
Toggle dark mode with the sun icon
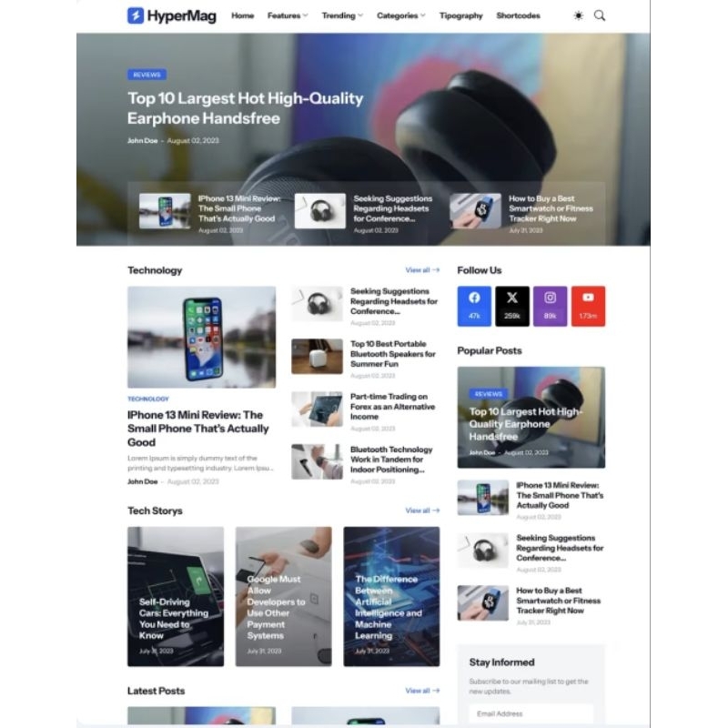[x=577, y=15]
